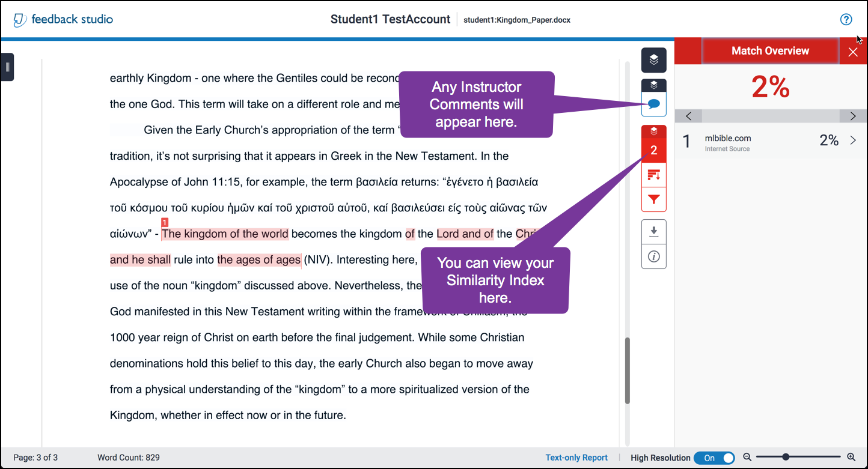Open the Filters and Settings funnel
Viewport: 868px width, 469px height.
653,199
